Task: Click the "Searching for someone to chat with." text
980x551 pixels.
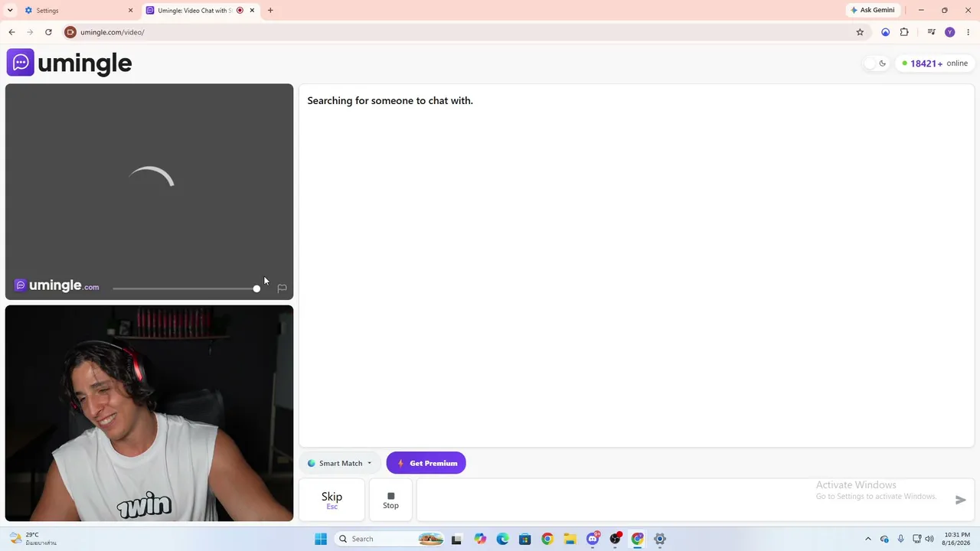Action: pyautogui.click(x=390, y=100)
